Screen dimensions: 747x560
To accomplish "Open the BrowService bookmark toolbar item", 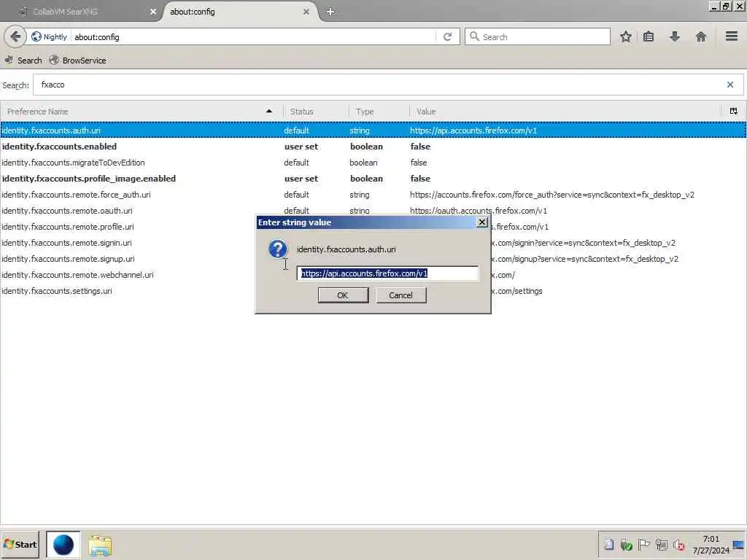I will tap(77, 60).
